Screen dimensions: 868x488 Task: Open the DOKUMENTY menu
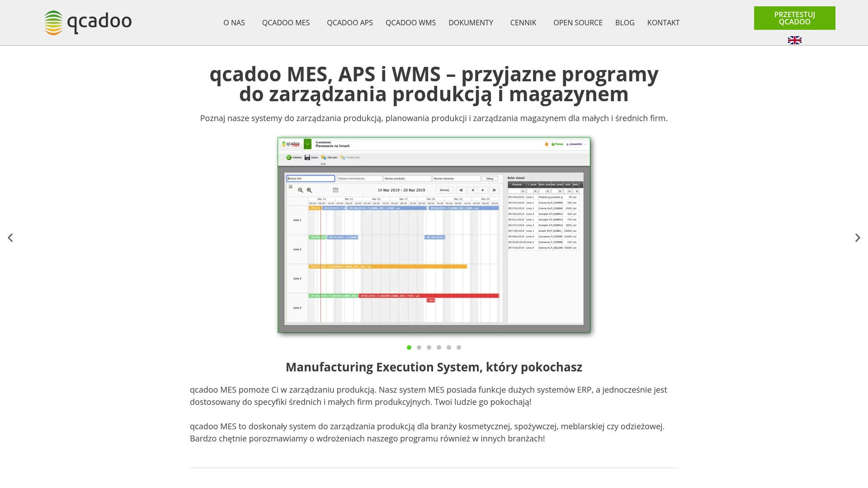471,23
